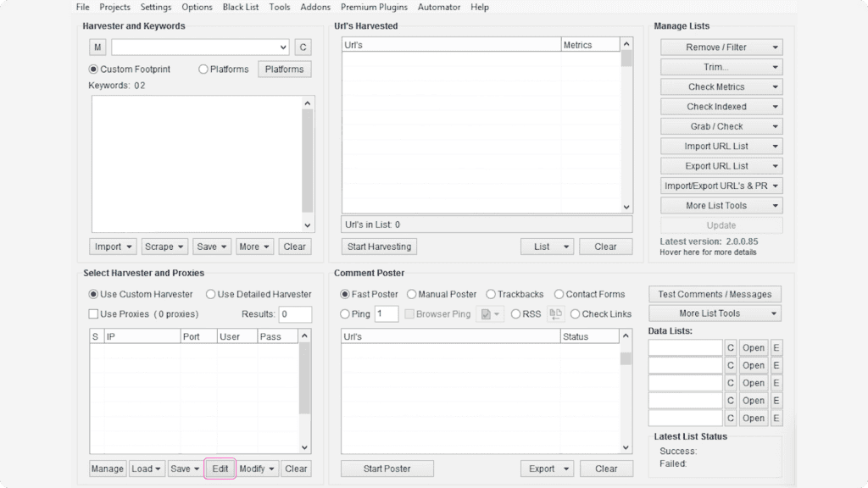Open the Addons menu
868x488 pixels.
tap(315, 7)
